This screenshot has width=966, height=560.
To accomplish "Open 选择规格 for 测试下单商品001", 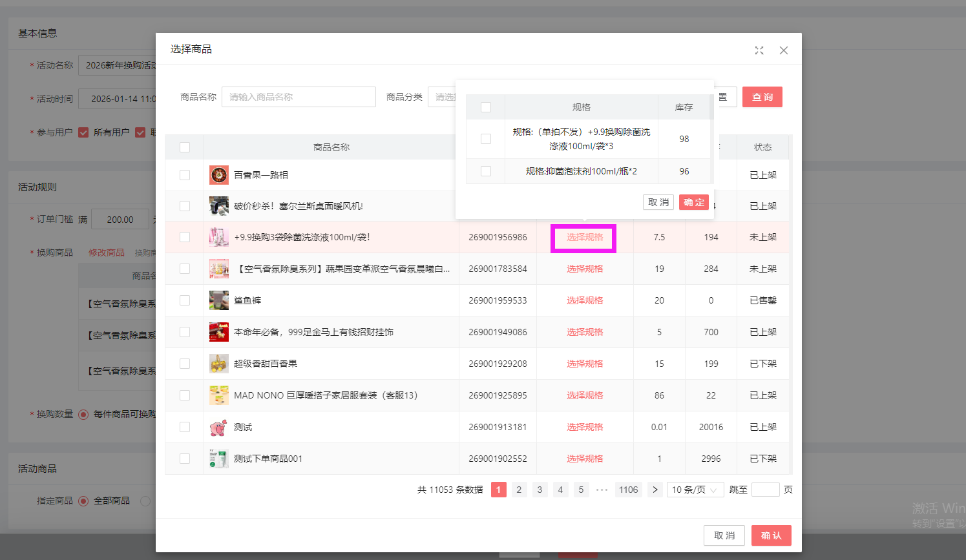I will point(585,459).
